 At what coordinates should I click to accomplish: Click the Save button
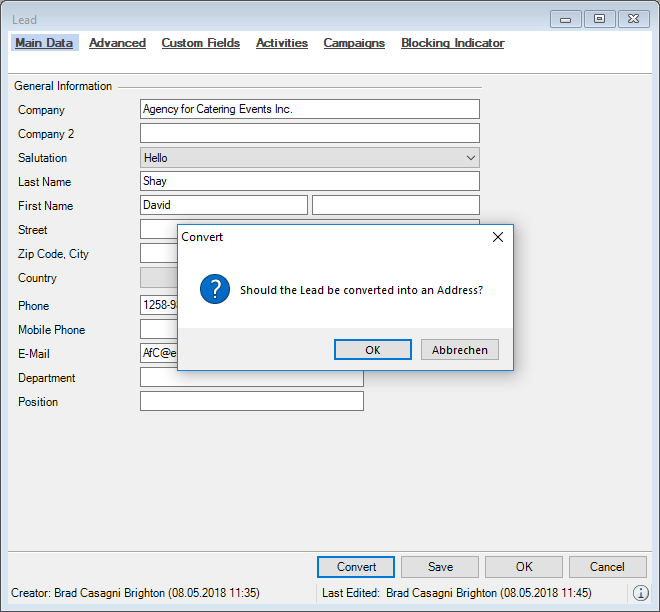440,567
